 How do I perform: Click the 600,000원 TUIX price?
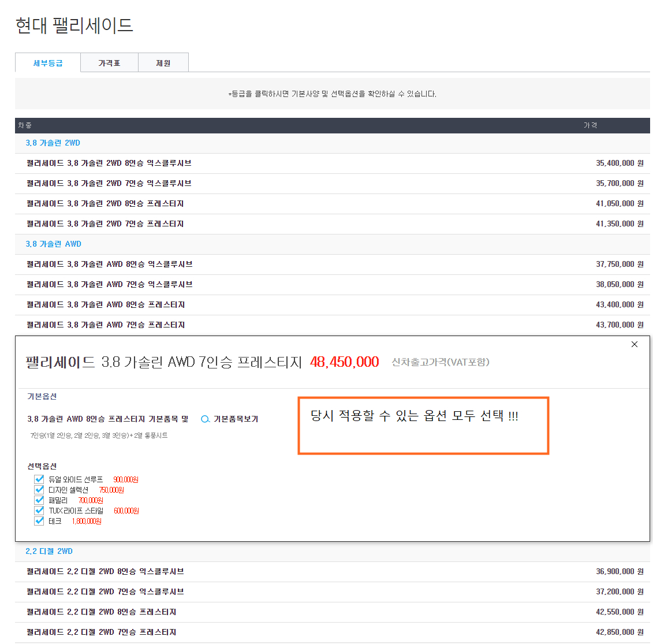pyautogui.click(x=126, y=511)
